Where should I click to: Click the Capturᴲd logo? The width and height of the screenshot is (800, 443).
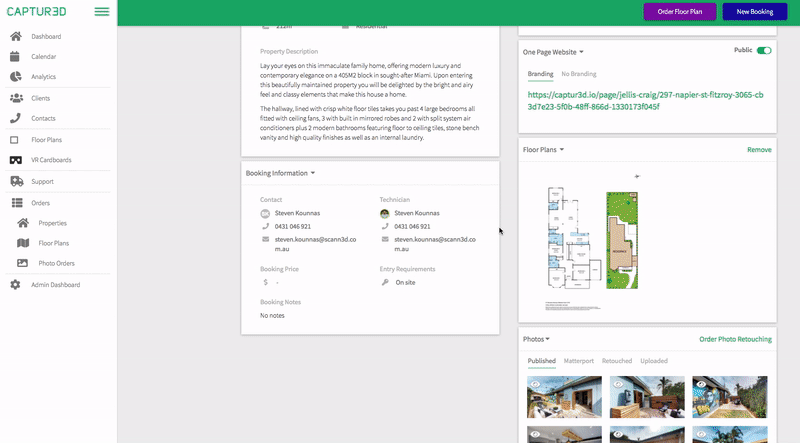(x=36, y=11)
